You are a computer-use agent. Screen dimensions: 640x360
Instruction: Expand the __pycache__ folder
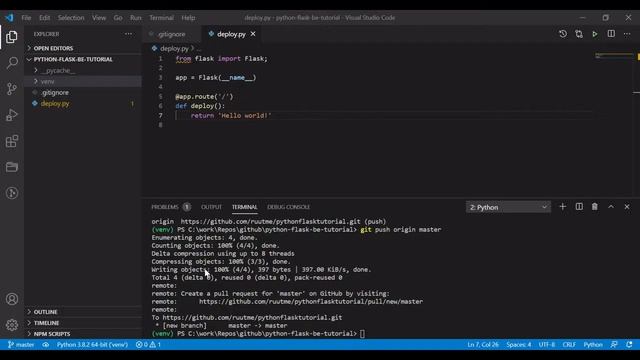(83, 70)
